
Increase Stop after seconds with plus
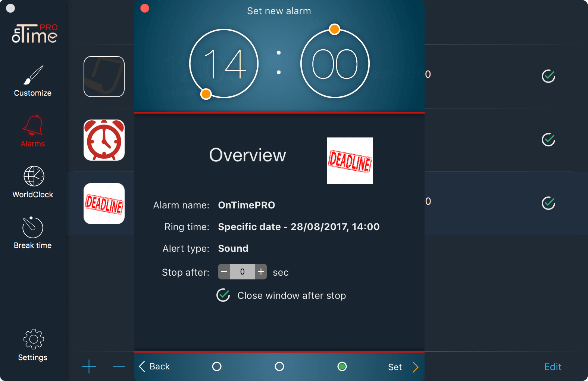(261, 272)
